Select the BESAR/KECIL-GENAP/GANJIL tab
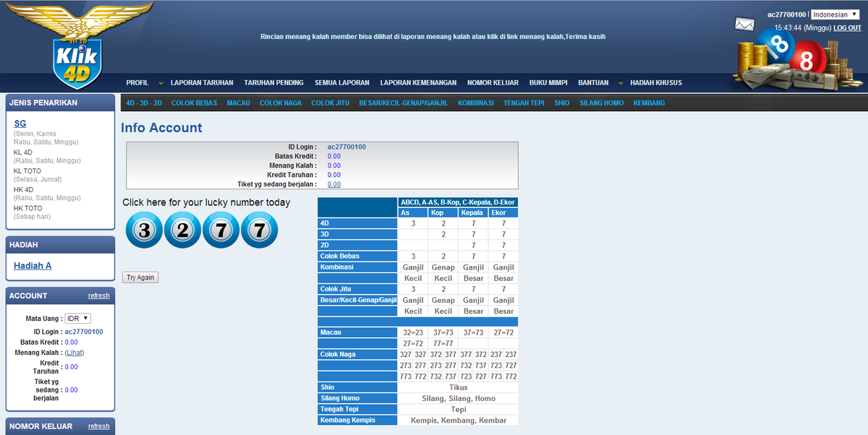 [404, 103]
